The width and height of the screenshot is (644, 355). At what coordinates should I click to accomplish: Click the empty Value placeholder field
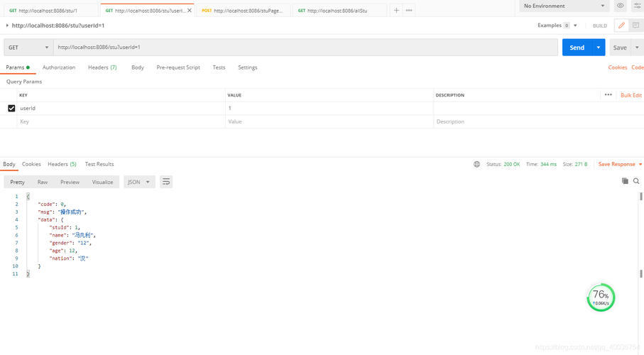329,121
